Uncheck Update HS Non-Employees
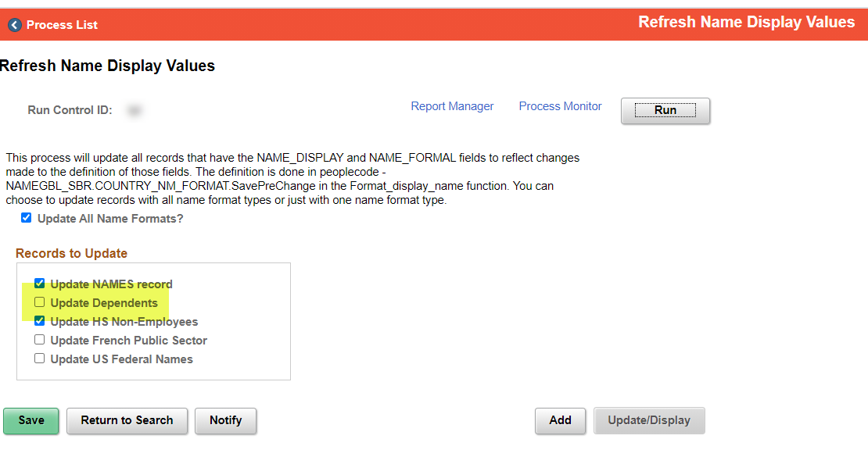Image resolution: width=868 pixels, height=464 pixels. pyautogui.click(x=39, y=321)
